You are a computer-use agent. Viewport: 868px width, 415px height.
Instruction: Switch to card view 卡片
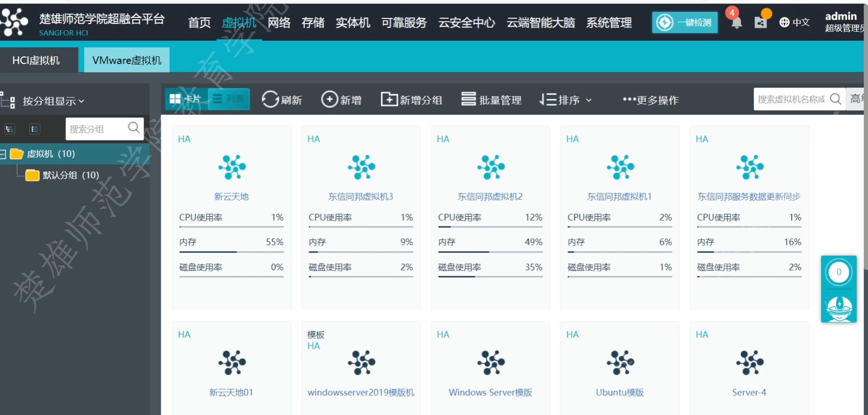pyautogui.click(x=185, y=99)
